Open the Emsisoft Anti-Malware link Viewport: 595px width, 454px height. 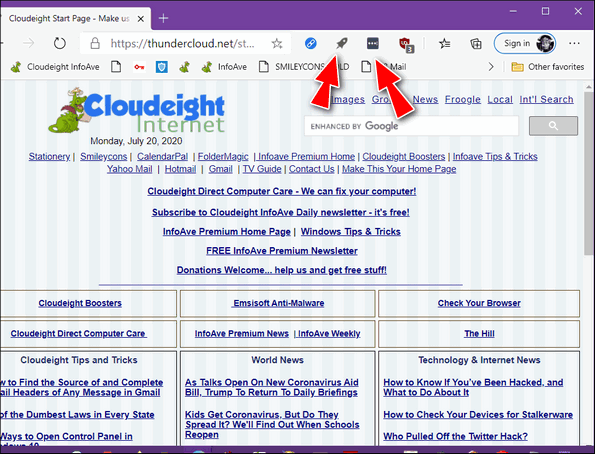pyautogui.click(x=279, y=303)
